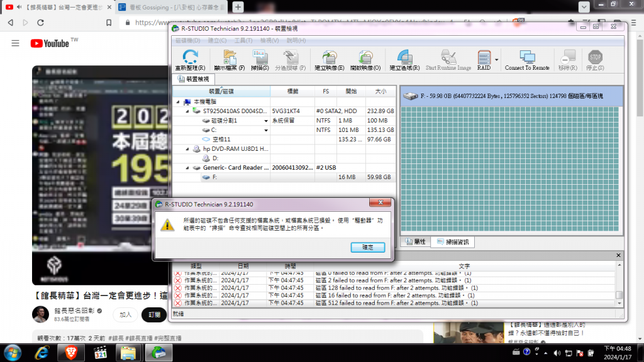Collapse the Local Computer (本機電腦) node
The height and width of the screenshot is (362, 644).
click(178, 102)
